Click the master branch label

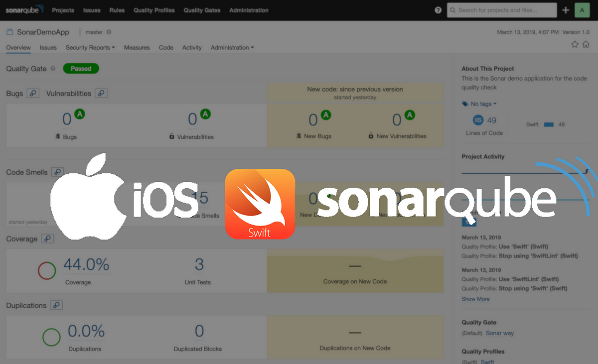[x=94, y=32]
